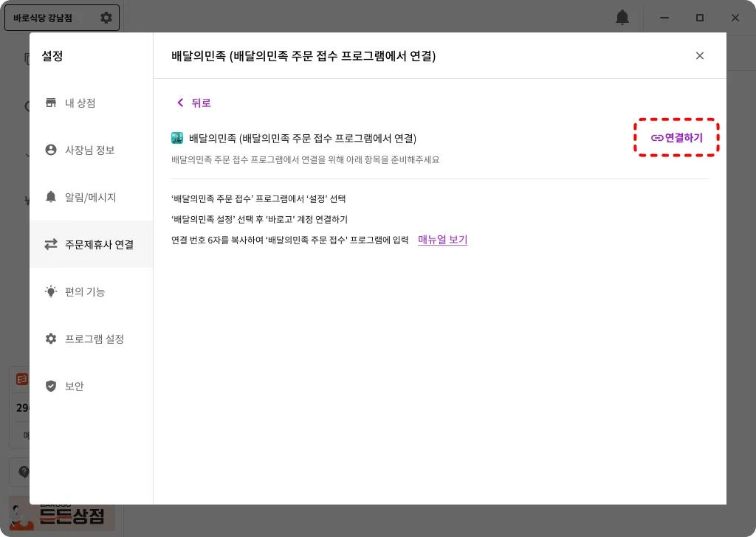This screenshot has height=537, width=756.
Task: Open the 보안 security settings menu
Action: (x=91, y=386)
